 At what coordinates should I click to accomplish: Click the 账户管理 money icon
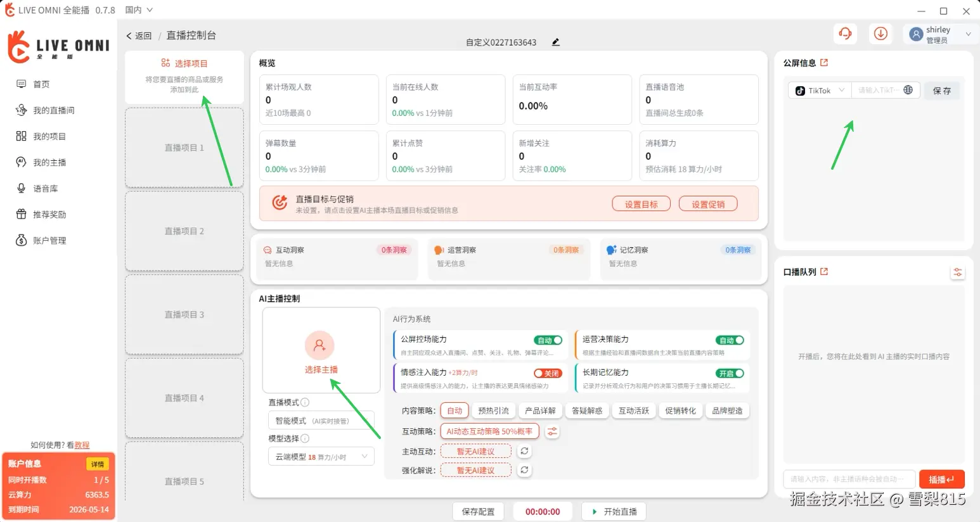[x=22, y=240]
